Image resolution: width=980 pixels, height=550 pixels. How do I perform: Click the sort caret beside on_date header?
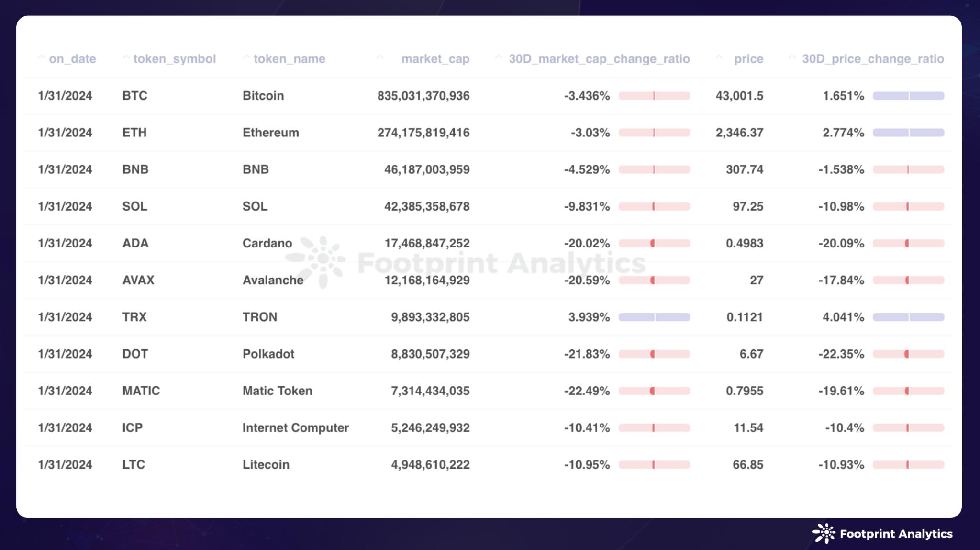(42, 58)
